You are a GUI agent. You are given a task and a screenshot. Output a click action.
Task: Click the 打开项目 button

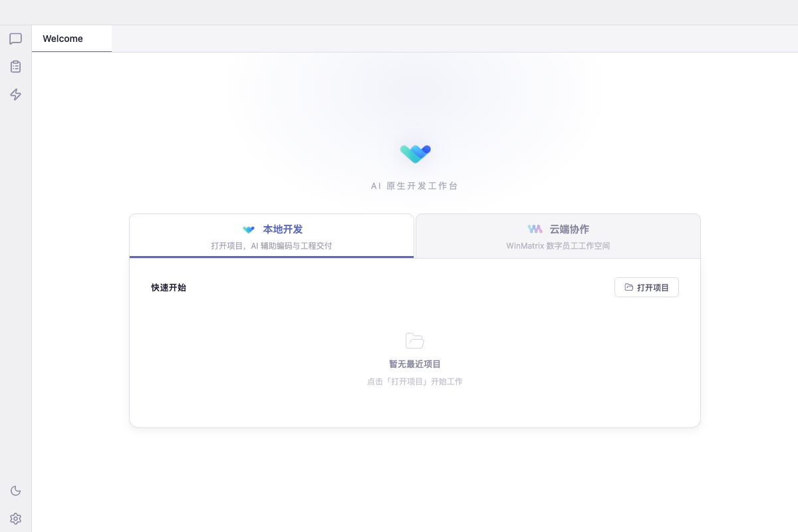(646, 287)
